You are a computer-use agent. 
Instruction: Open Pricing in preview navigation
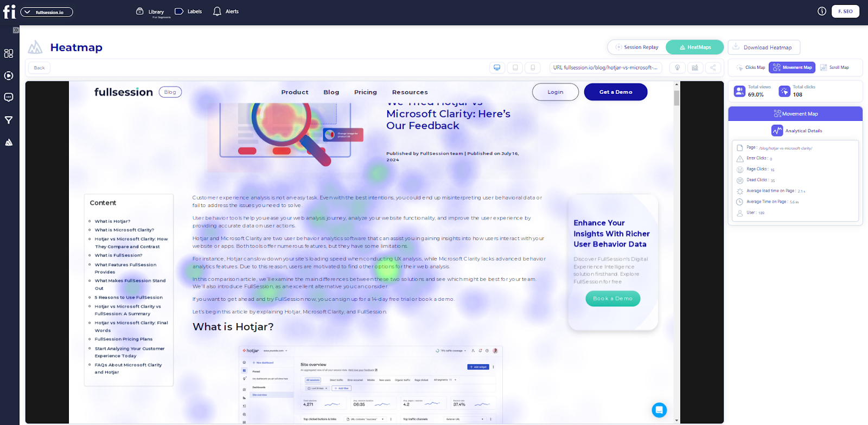coord(365,92)
